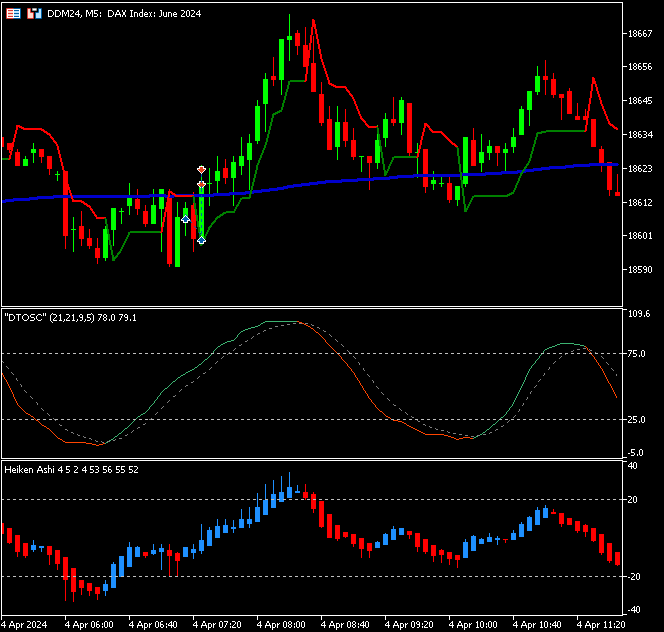This screenshot has height=632, width=664.
Task: Click the 4 Apr 07:20 time label
Action: pos(217,625)
